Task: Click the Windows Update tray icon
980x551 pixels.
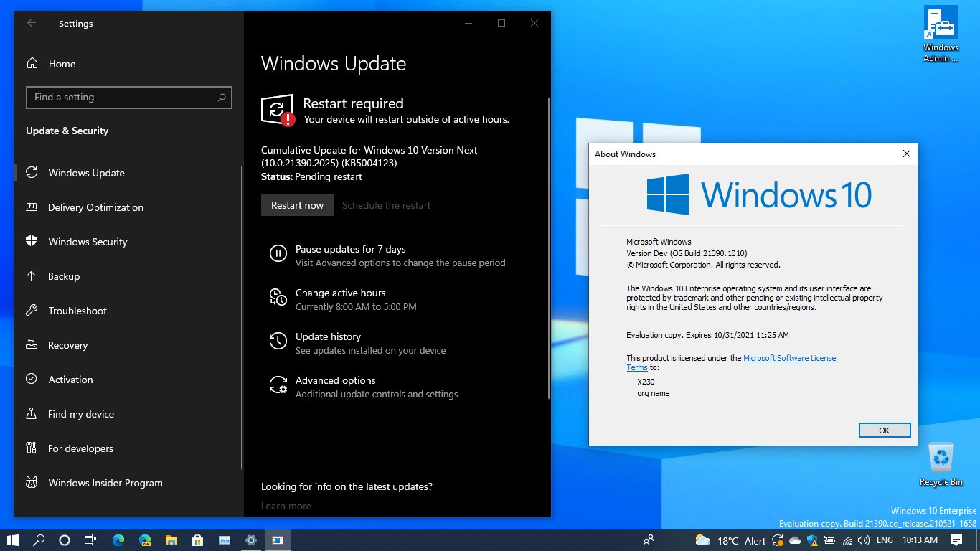Action: click(779, 541)
